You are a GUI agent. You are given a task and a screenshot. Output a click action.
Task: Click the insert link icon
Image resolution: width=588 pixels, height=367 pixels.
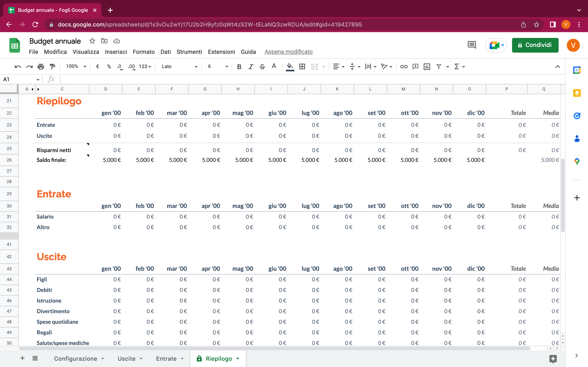404,66
